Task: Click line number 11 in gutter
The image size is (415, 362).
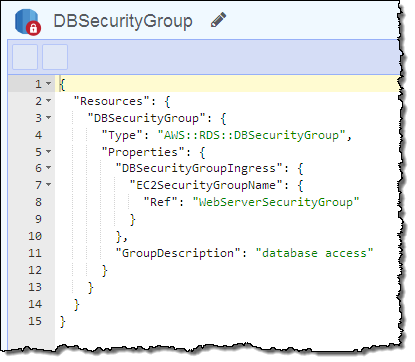Action: pyautogui.click(x=35, y=253)
